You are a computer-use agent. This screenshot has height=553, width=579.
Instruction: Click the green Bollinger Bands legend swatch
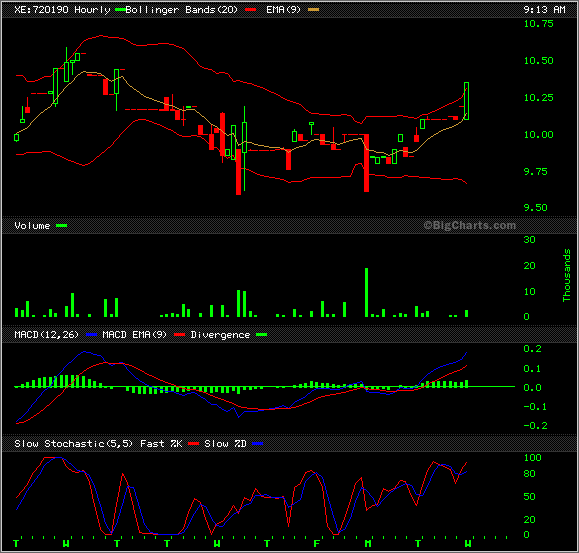point(120,10)
